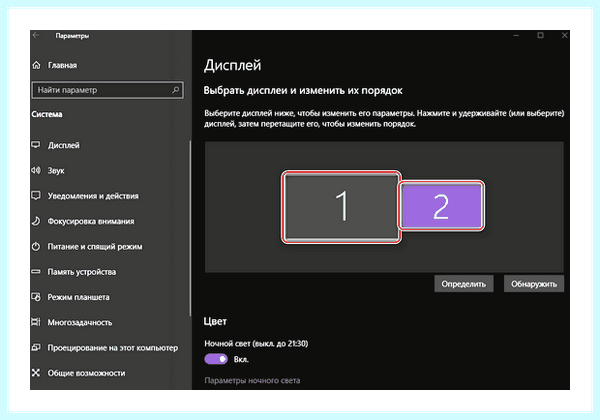Image resolution: width=600 pixels, height=420 pixels.
Task: Minimize the Параметры window
Action: 516,35
